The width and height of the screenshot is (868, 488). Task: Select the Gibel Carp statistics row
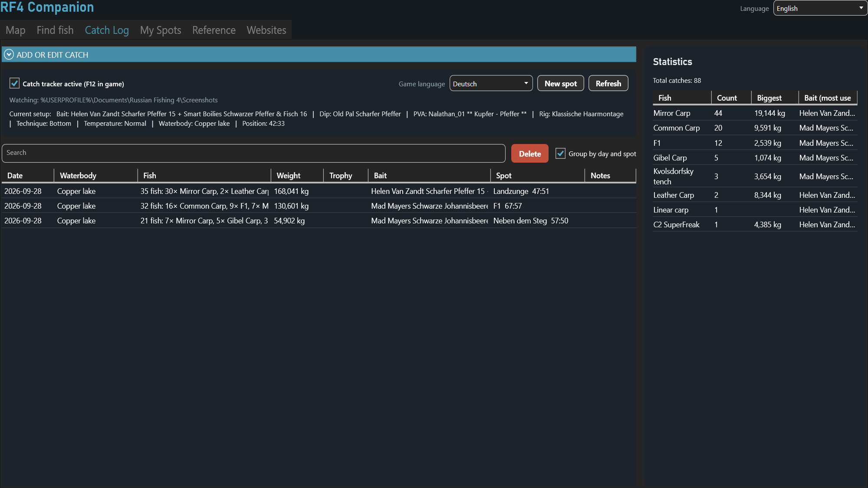coord(755,158)
